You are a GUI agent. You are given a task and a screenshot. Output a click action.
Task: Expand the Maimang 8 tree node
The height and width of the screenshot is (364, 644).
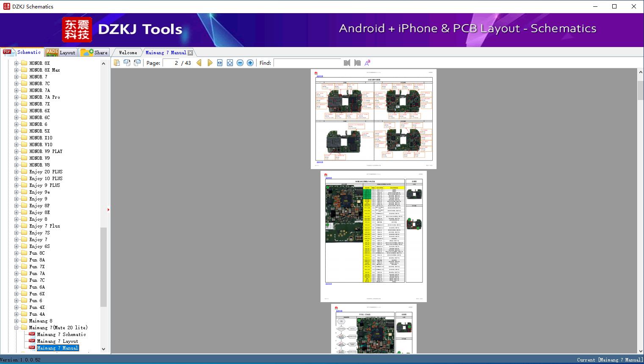[x=17, y=321]
